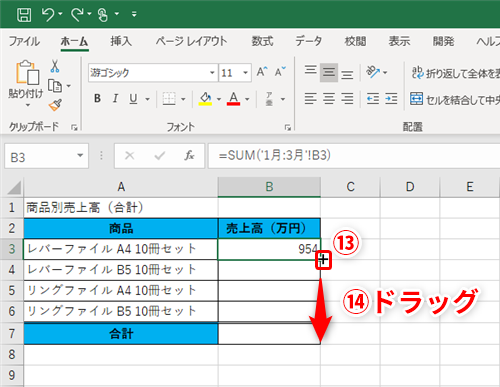Click the Align Right icon
Image resolution: width=500 pixels, height=387 pixels.
(x=347, y=99)
